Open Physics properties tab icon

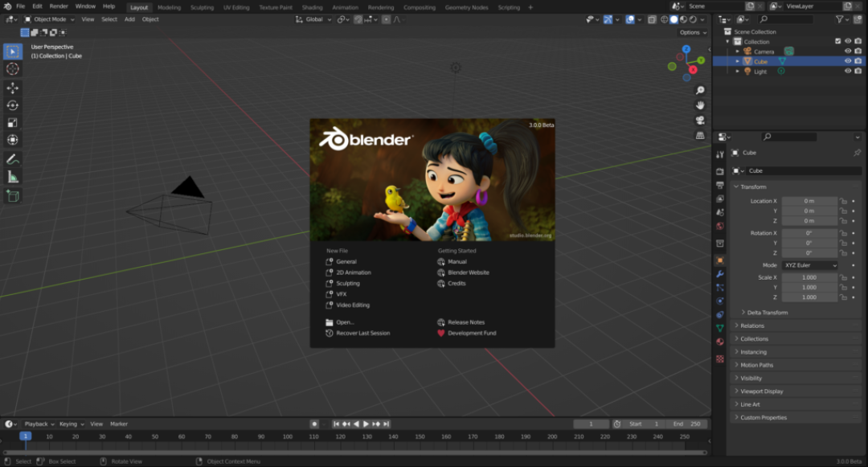(x=719, y=301)
